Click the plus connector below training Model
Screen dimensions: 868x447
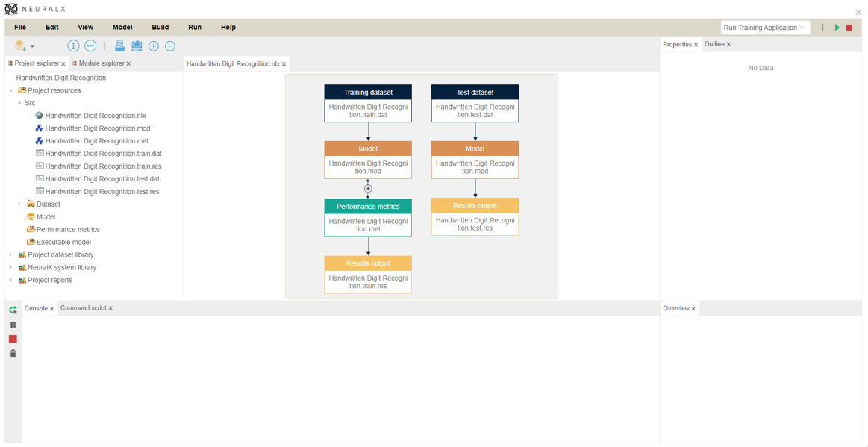pyautogui.click(x=368, y=189)
